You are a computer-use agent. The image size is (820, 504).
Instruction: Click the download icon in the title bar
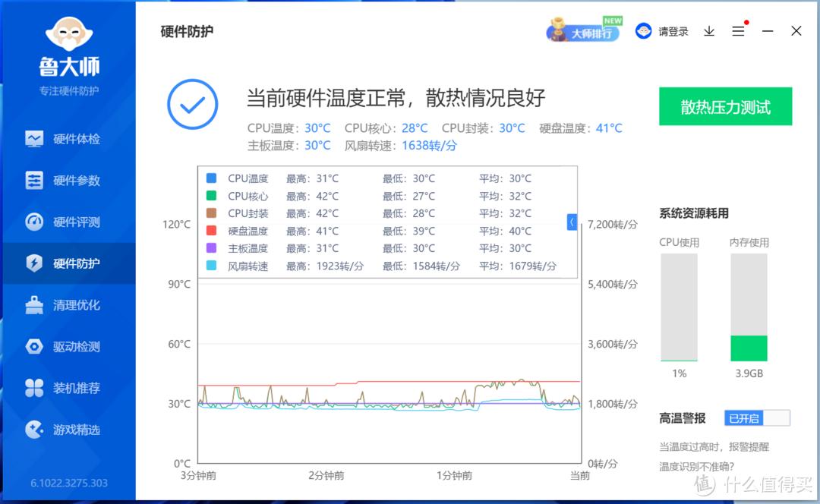709,31
